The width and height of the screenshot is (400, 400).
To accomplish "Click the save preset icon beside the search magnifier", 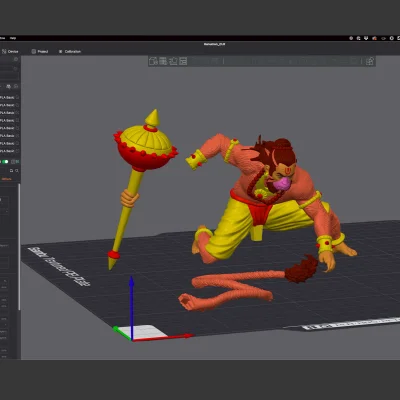I will [11, 171].
